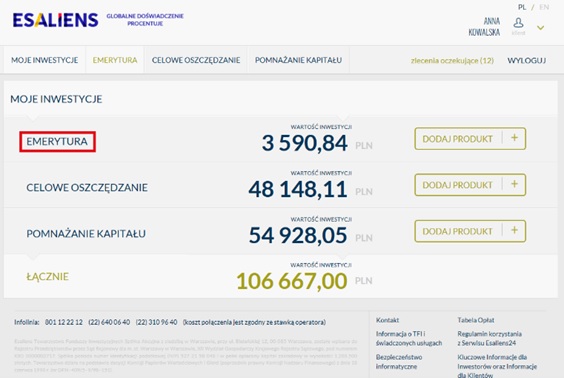Click plus icon in Celowe Oszczędzanie row
This screenshot has width=564, height=378.
pos(514,184)
